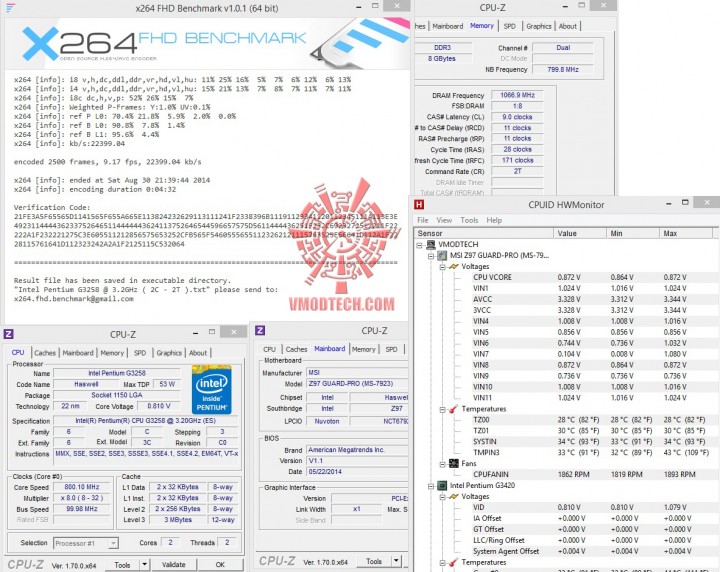The image size is (720, 572).
Task: Click Tools button in CPU-Z CPU window
Action: [122, 564]
